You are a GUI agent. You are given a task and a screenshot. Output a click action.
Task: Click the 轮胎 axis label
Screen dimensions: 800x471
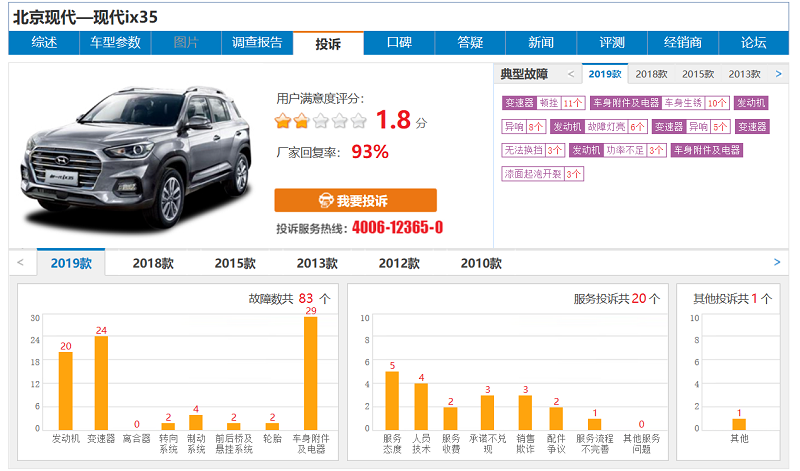coord(272,438)
